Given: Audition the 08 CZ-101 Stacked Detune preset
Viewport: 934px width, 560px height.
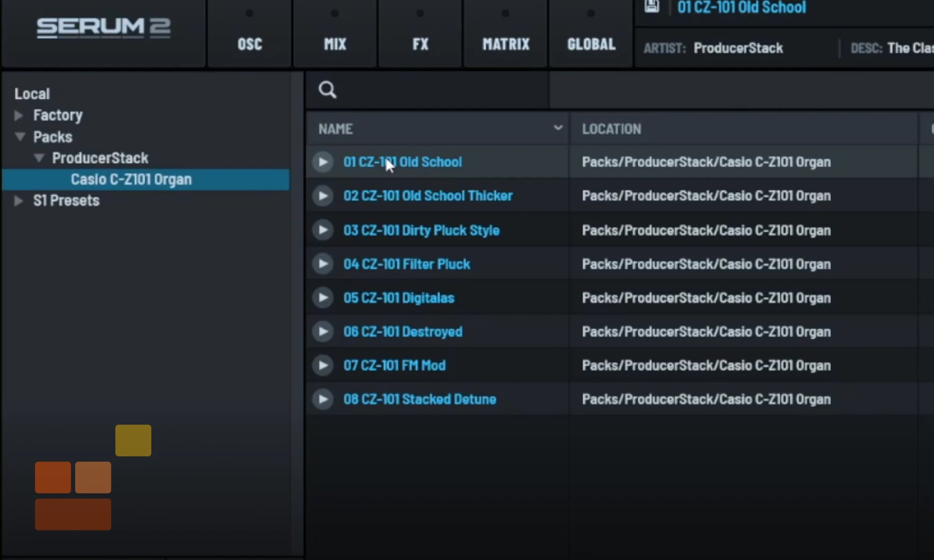Looking at the screenshot, I should (323, 399).
